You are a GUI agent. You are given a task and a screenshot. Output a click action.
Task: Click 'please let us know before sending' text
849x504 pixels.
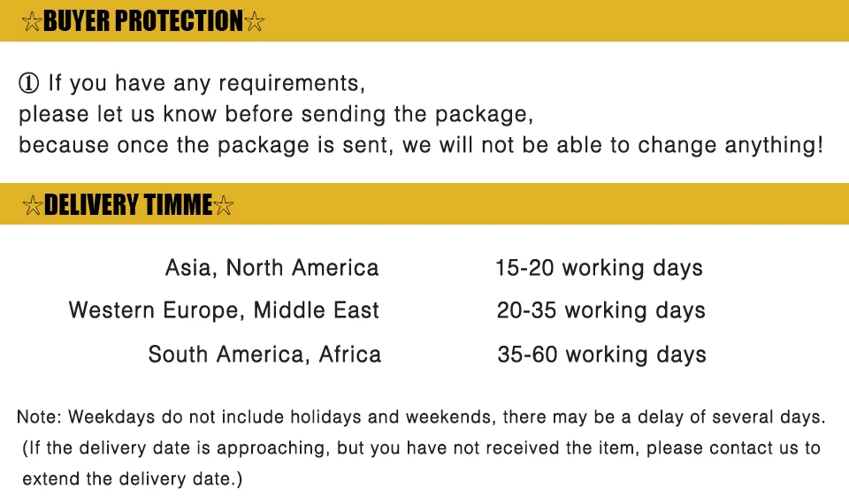pyautogui.click(x=276, y=115)
